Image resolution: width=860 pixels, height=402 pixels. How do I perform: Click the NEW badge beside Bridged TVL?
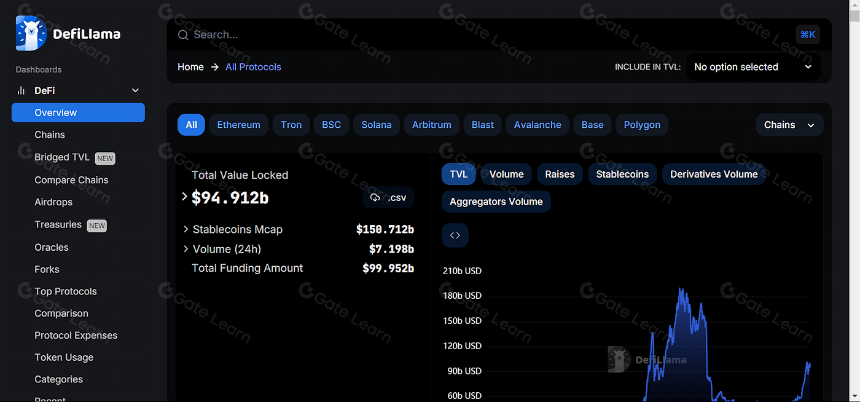105,158
